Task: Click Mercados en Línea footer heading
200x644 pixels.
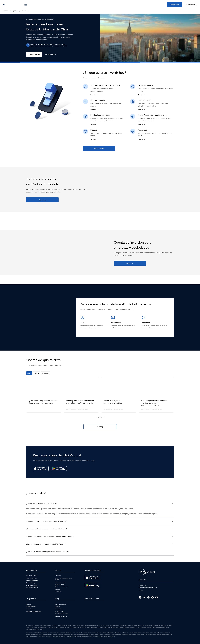Action: point(92,599)
